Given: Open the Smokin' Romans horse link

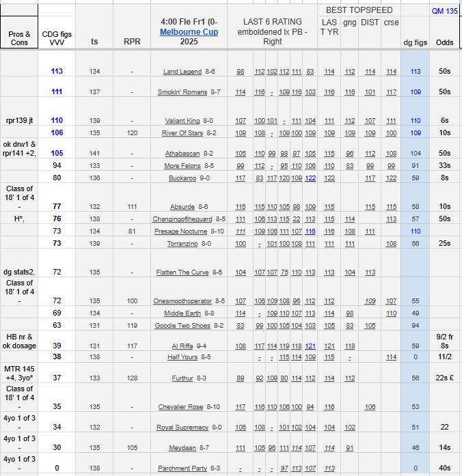Looking at the screenshot, I should point(182,92).
